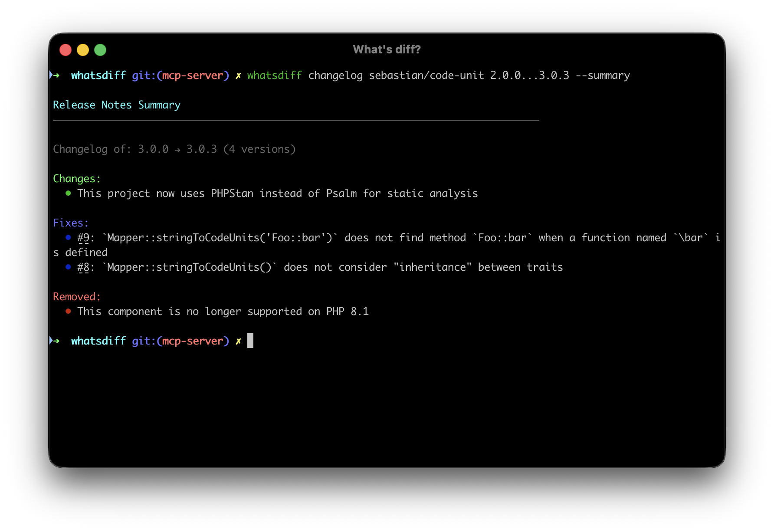Expand the mcp-server branch segment in the prompt

tap(194, 75)
